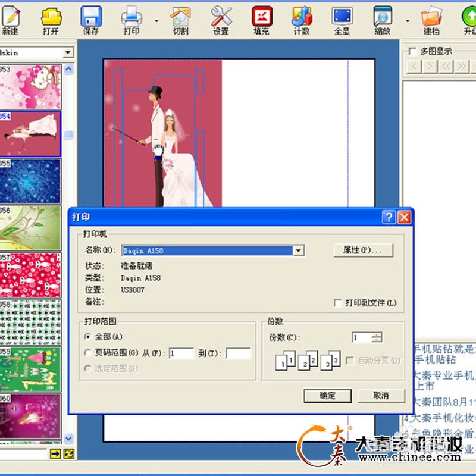This screenshot has height=476, width=476.
Task: Select the 页码范围 page range radio
Action: 87,353
